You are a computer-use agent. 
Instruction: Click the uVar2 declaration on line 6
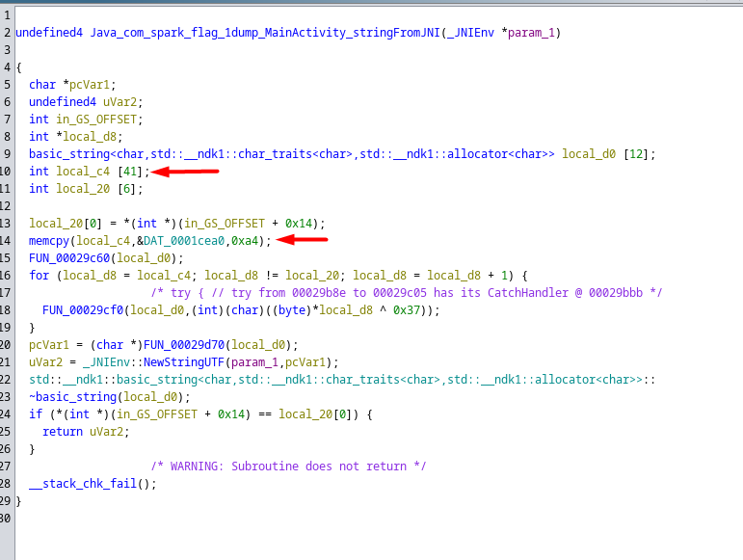pyautogui.click(x=119, y=102)
